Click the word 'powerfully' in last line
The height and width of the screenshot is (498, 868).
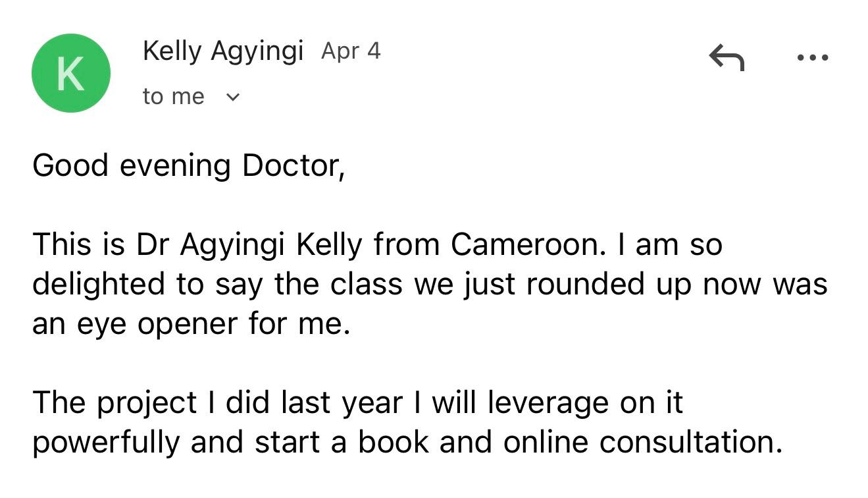pos(105,442)
